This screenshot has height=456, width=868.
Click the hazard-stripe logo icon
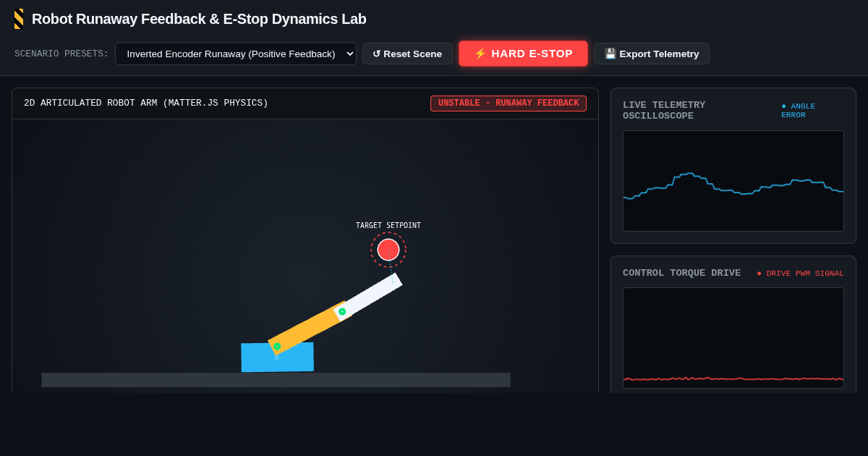pos(19,19)
